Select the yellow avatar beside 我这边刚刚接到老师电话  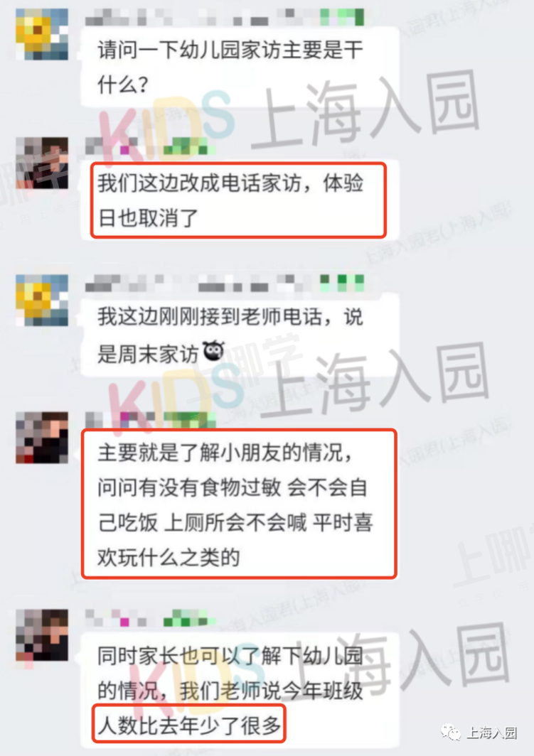click(x=42, y=301)
